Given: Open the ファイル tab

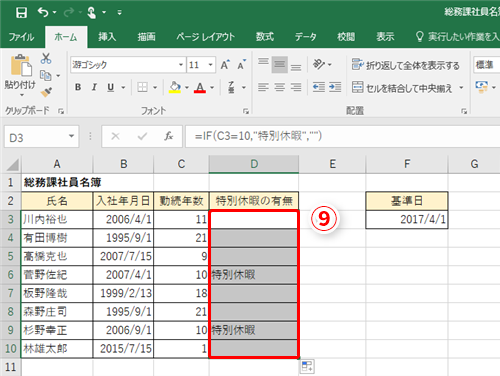Looking at the screenshot, I should pyautogui.click(x=21, y=37).
